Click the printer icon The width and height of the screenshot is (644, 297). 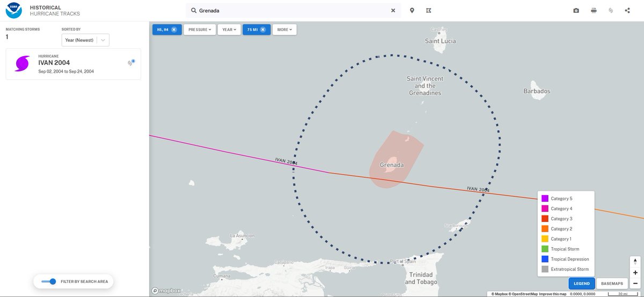(x=594, y=10)
